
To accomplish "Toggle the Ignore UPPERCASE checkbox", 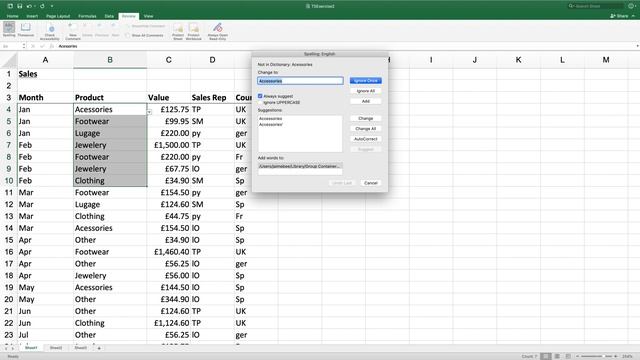I will pos(260,102).
